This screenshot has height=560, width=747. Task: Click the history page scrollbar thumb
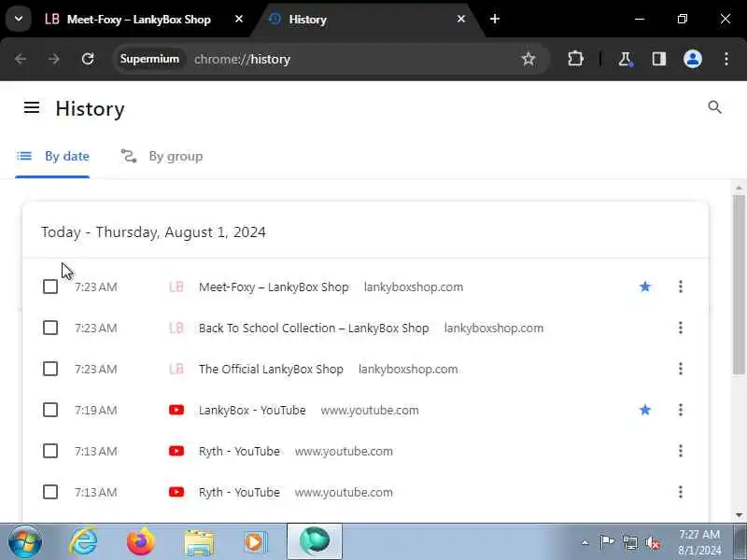pyautogui.click(x=739, y=285)
